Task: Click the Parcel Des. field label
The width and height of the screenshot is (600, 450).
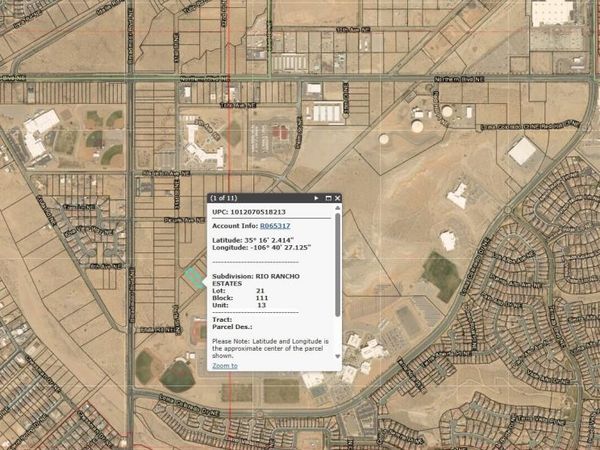Action: [233, 327]
